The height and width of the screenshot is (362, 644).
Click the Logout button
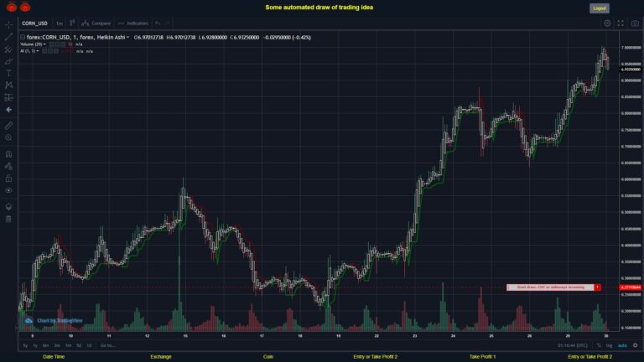tap(600, 8)
